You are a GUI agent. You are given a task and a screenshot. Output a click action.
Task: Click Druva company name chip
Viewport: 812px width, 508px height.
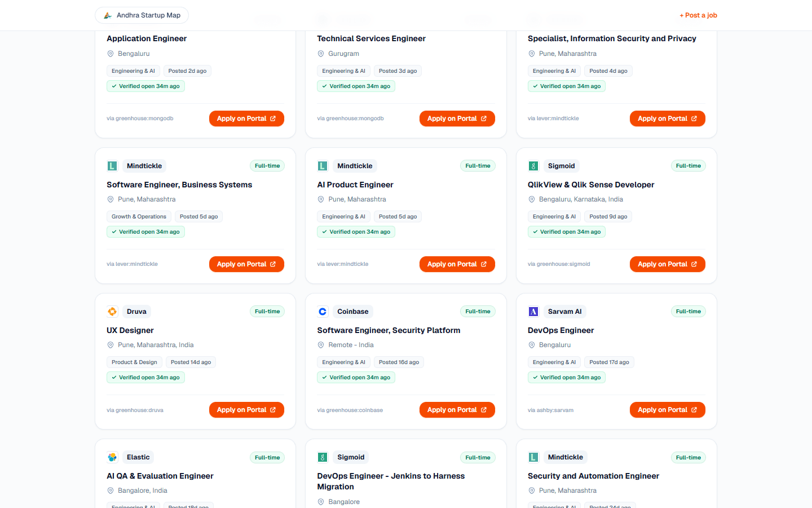[136, 312]
